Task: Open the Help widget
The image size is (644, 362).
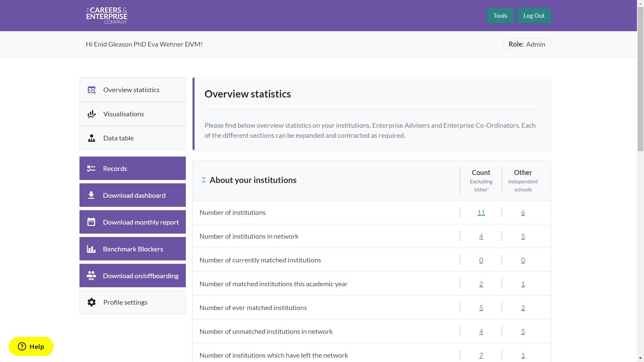Action: pyautogui.click(x=31, y=347)
